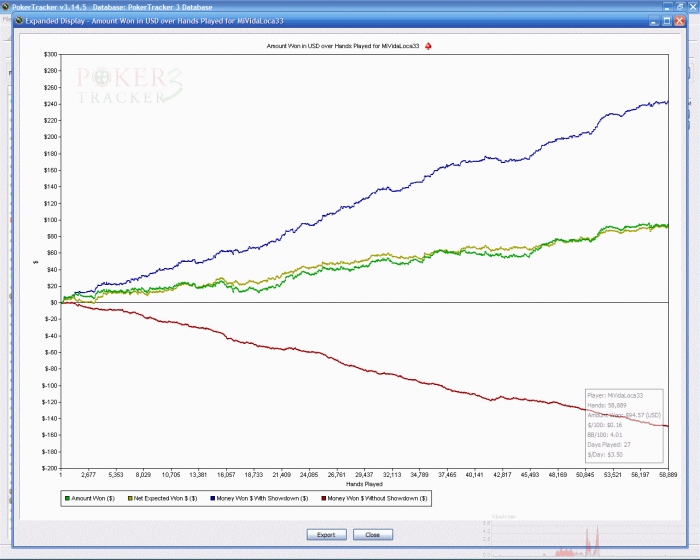
Task: Click the 13,381 x-axis tick label
Action: [x=198, y=475]
